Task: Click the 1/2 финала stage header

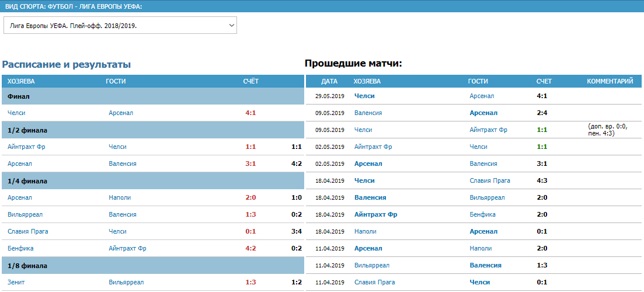Action: click(x=153, y=130)
